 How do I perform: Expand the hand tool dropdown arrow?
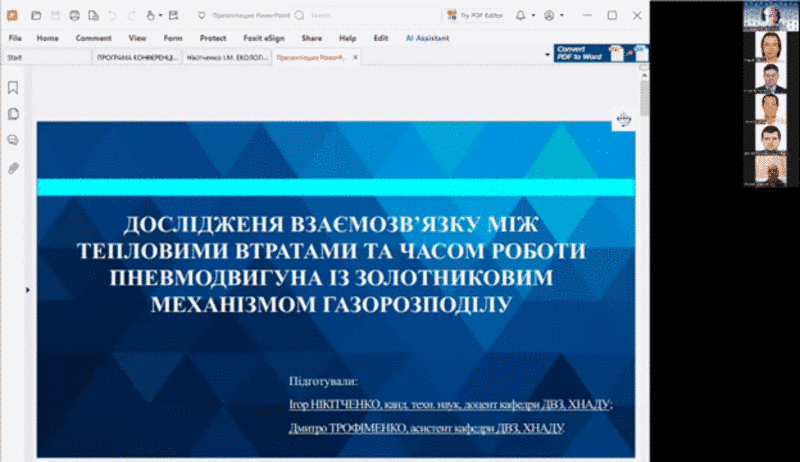162,16
